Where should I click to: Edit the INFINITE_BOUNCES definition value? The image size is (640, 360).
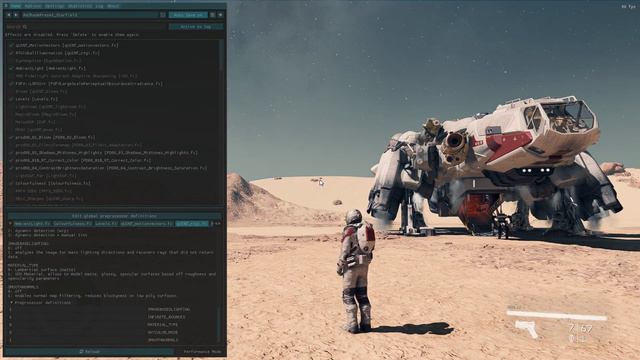click(x=78, y=317)
